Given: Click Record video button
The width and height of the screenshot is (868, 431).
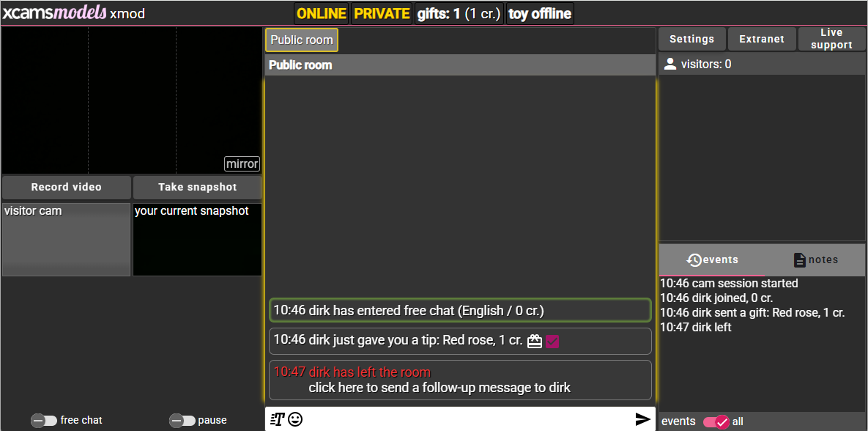Looking at the screenshot, I should pyautogui.click(x=67, y=187).
